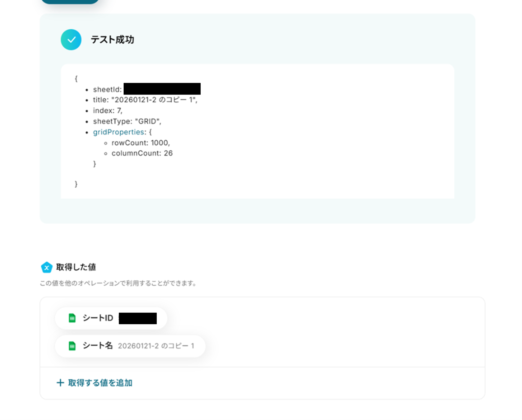Click the sheet name value in the シート名 chip
This screenshot has width=522, height=420.
[156, 346]
